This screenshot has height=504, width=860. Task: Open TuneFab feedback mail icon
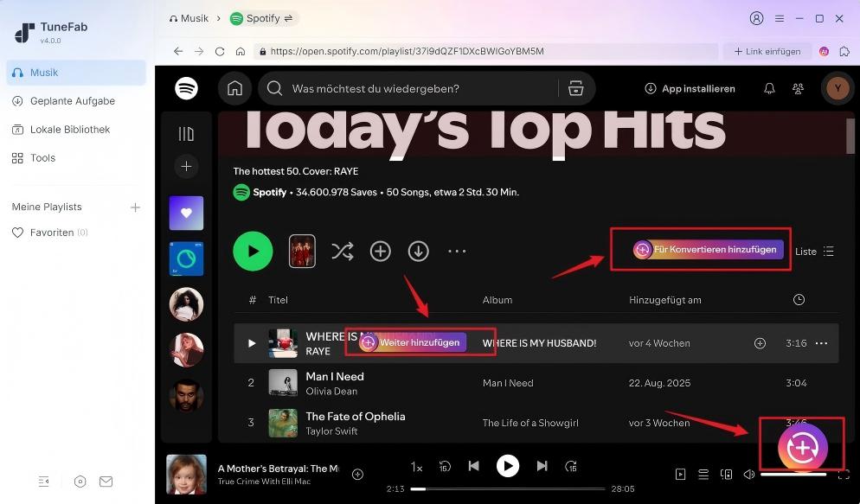[106, 481]
